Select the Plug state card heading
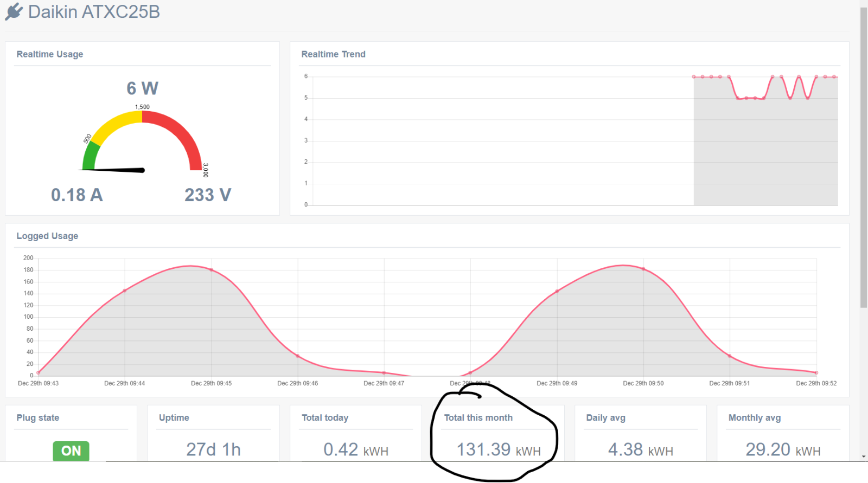 point(38,418)
